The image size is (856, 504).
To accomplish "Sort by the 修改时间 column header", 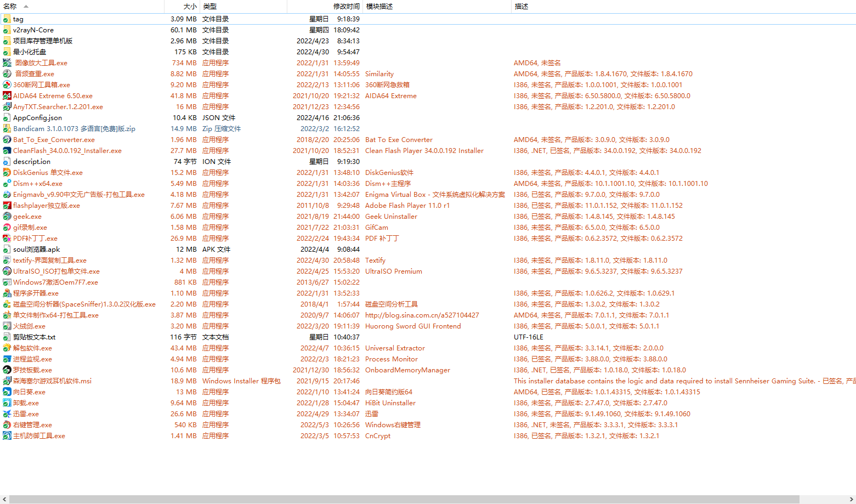I will coord(346,7).
